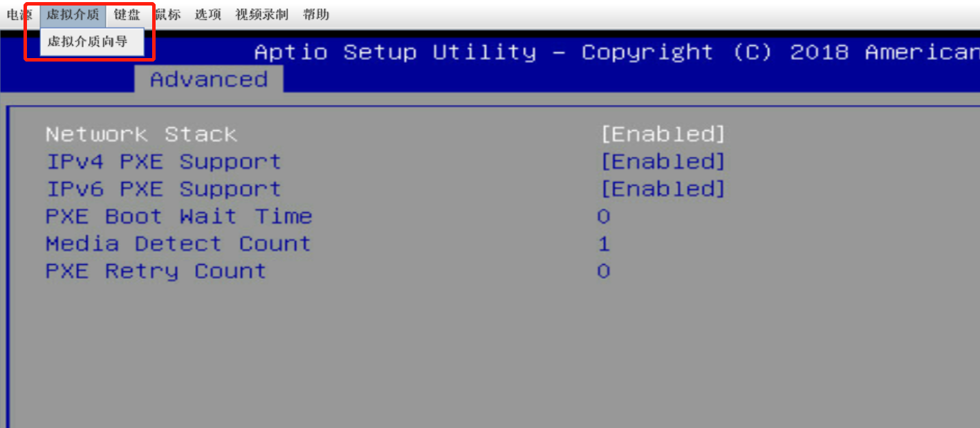The width and height of the screenshot is (980, 428).
Task: Select the PXE Boot Wait Time label
Action: 178,216
